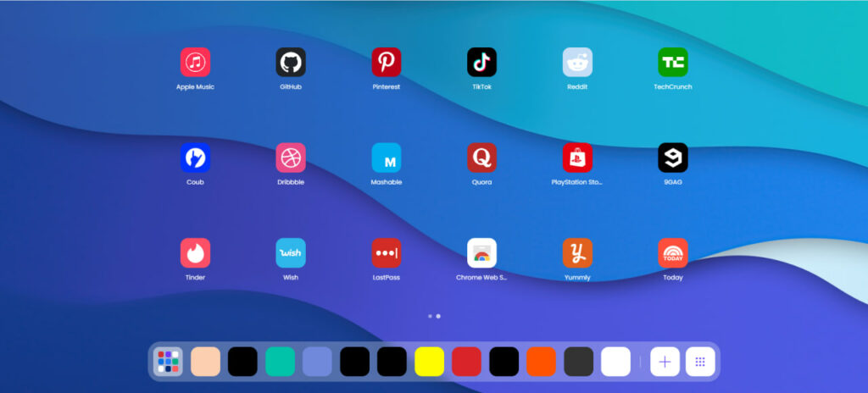Open the LastPass shortcut

coord(387,253)
